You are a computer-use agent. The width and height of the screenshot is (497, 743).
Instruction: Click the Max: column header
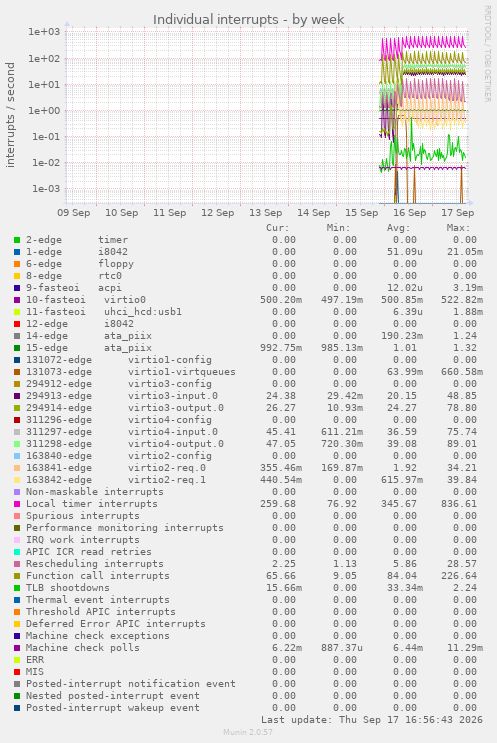click(458, 228)
